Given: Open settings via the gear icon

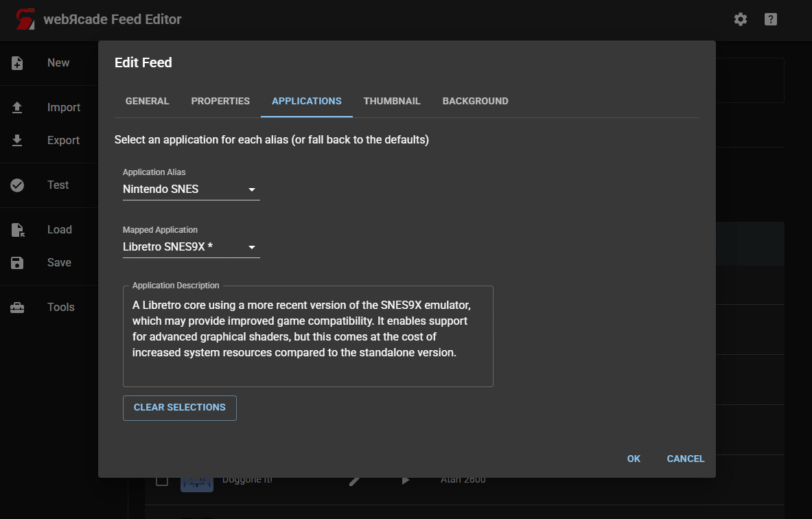Looking at the screenshot, I should [x=740, y=19].
